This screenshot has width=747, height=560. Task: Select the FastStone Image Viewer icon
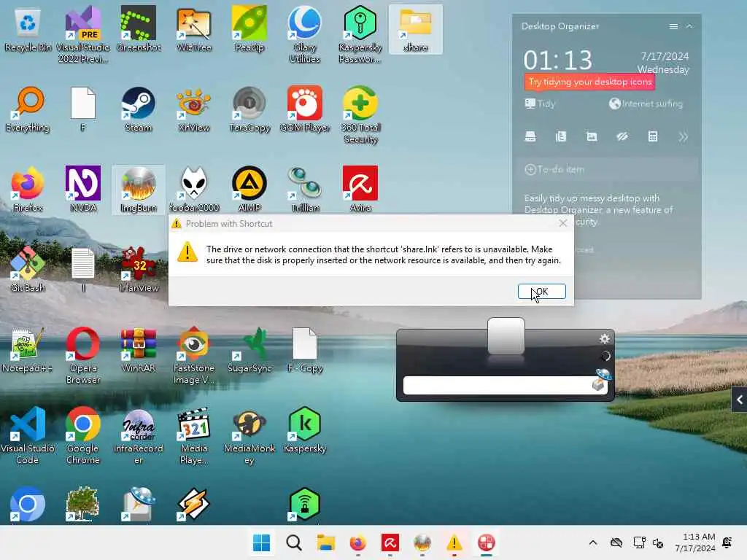click(194, 355)
